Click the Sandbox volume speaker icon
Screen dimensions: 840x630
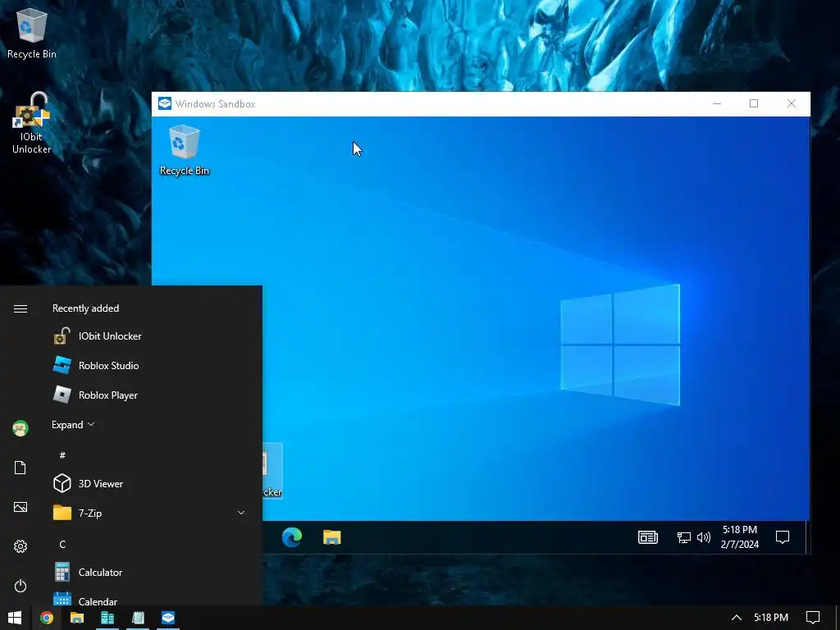[x=703, y=537]
